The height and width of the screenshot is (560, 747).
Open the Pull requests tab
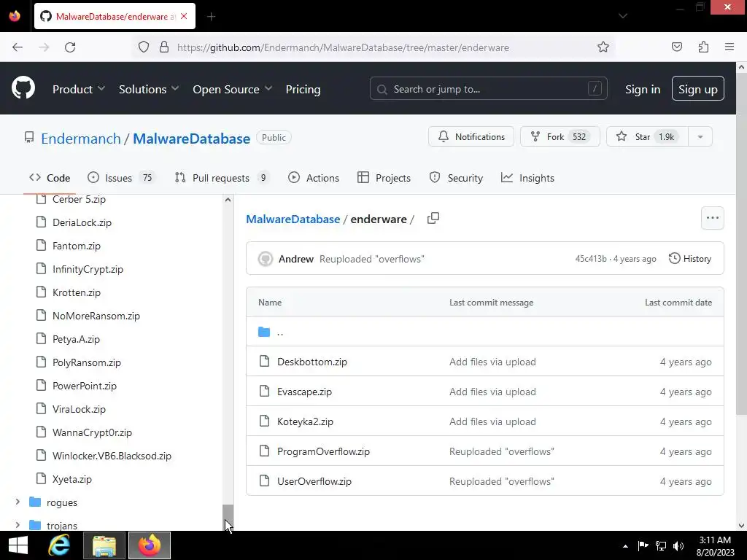pyautogui.click(x=222, y=178)
